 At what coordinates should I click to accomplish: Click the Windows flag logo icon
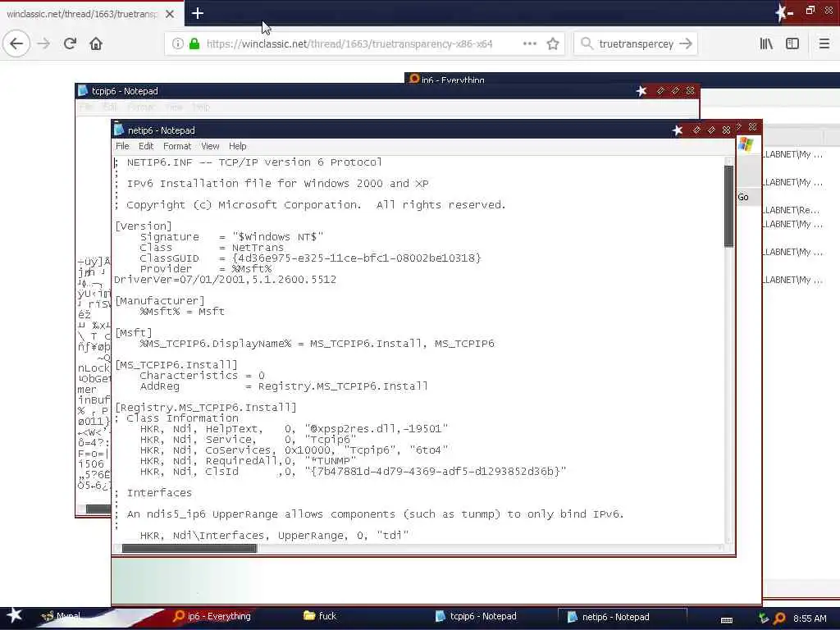click(x=746, y=144)
